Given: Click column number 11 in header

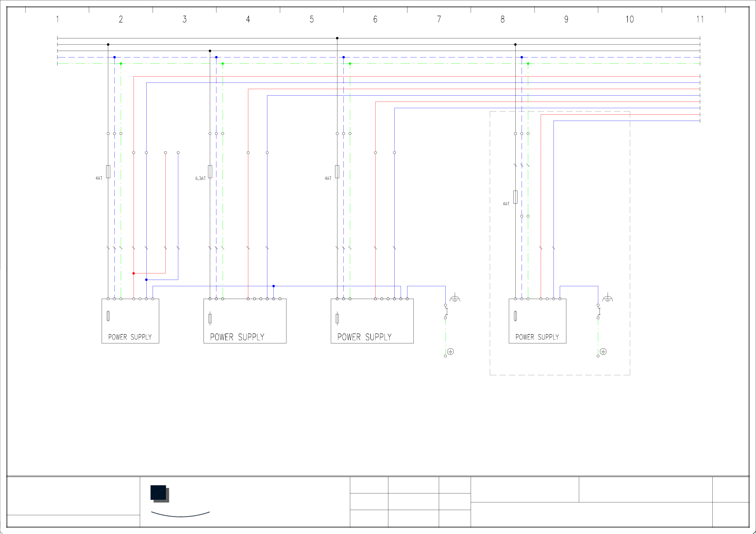Looking at the screenshot, I should tap(700, 20).
